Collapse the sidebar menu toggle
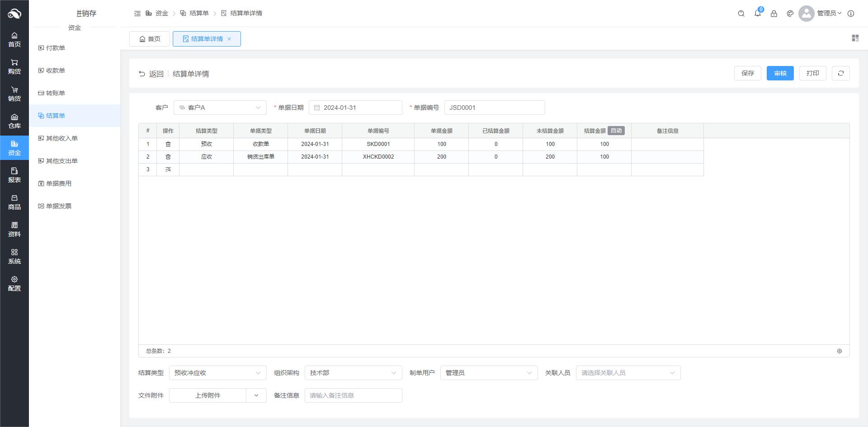The height and width of the screenshot is (427, 868). [x=137, y=14]
